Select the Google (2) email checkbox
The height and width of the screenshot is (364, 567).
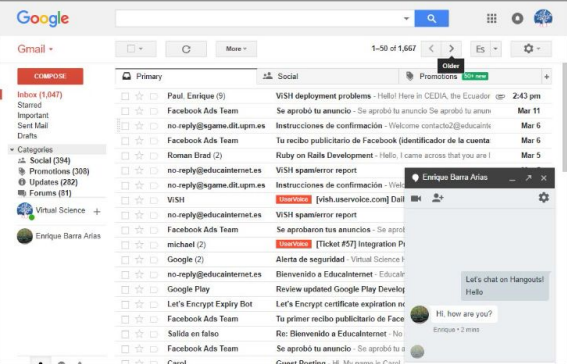click(125, 260)
